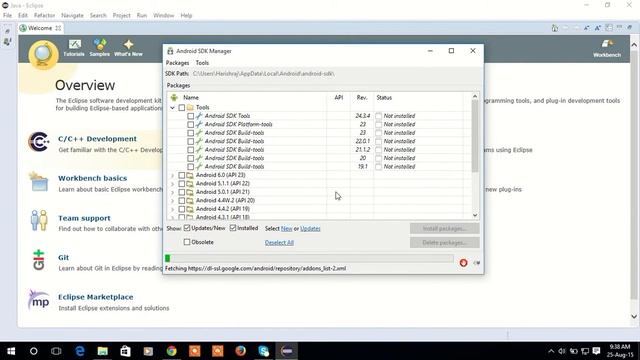Launch Microsoft Edge from taskbar
The height and width of the screenshot is (360, 640).
coord(80,351)
